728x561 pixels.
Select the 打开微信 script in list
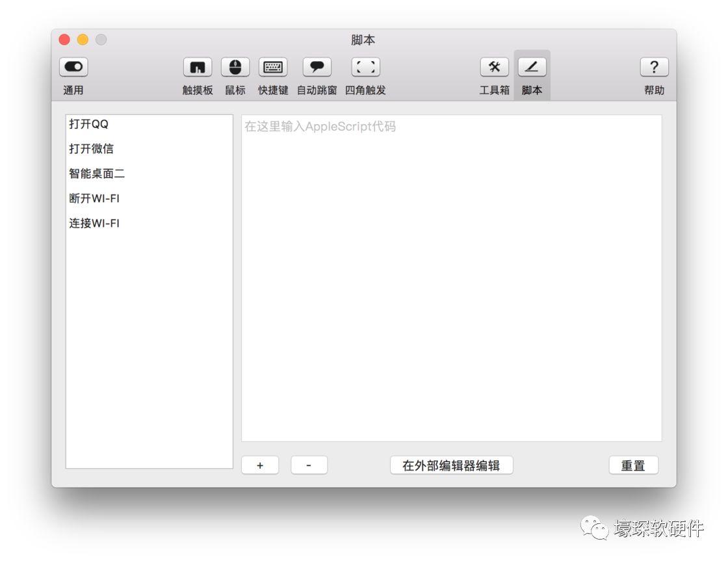pos(92,149)
